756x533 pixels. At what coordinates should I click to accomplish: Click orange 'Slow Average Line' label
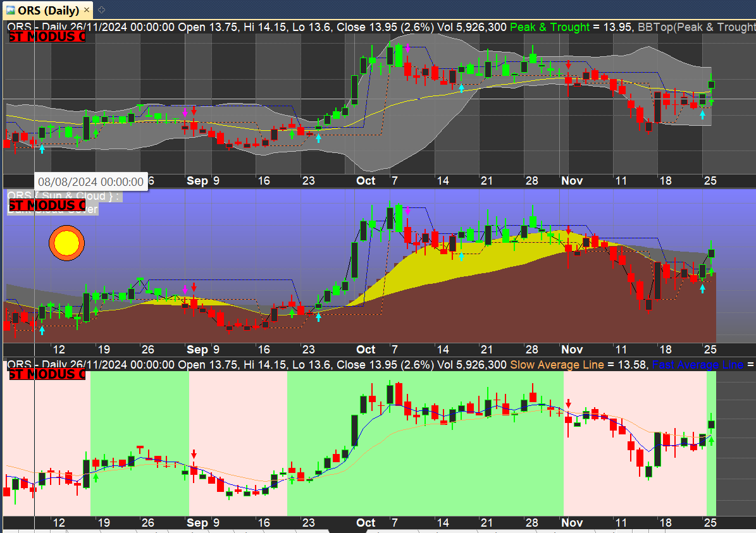[557, 365]
